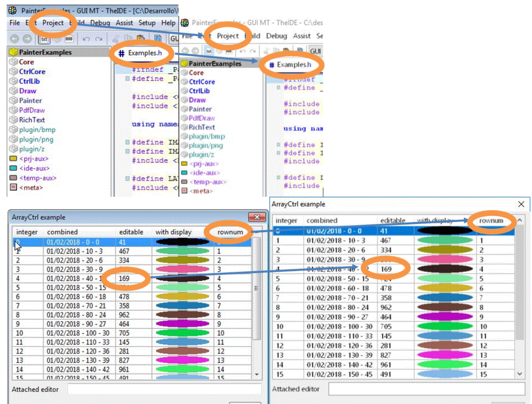Select the CtrlLib package in left TheIDE list
532x404 pixels.
32,81
